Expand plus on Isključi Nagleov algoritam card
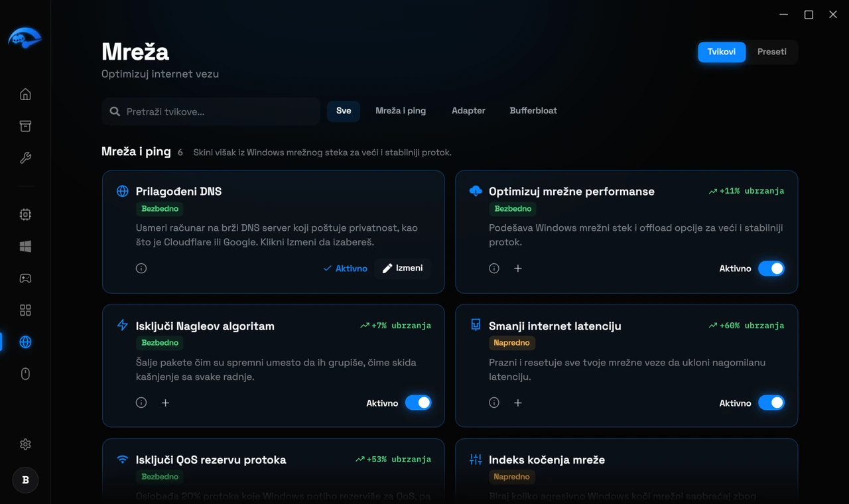849x504 pixels. click(x=165, y=403)
